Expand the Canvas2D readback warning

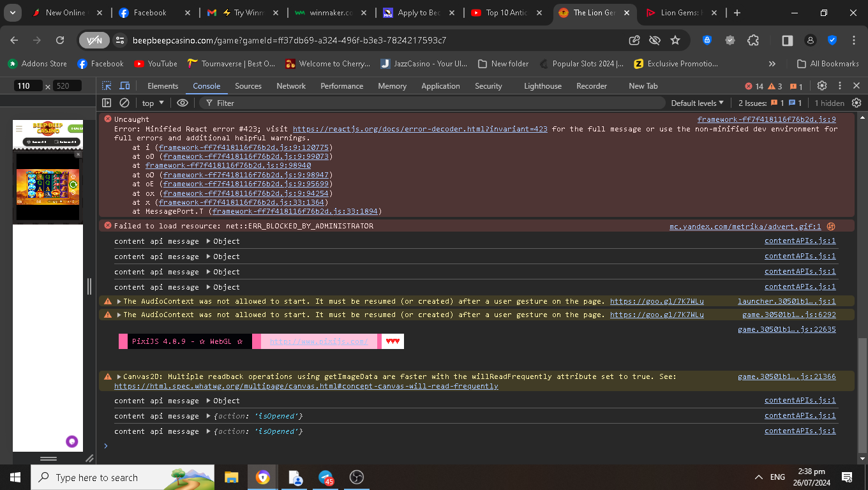point(119,376)
